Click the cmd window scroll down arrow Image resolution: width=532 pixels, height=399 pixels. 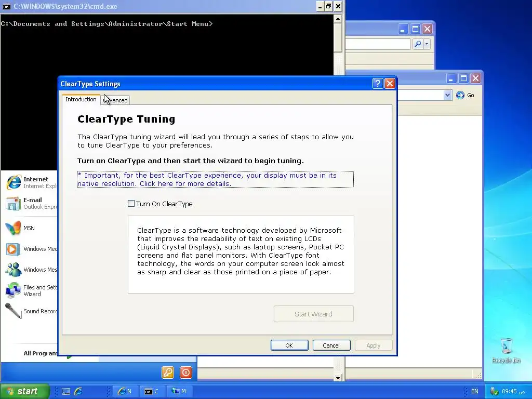[x=338, y=378]
